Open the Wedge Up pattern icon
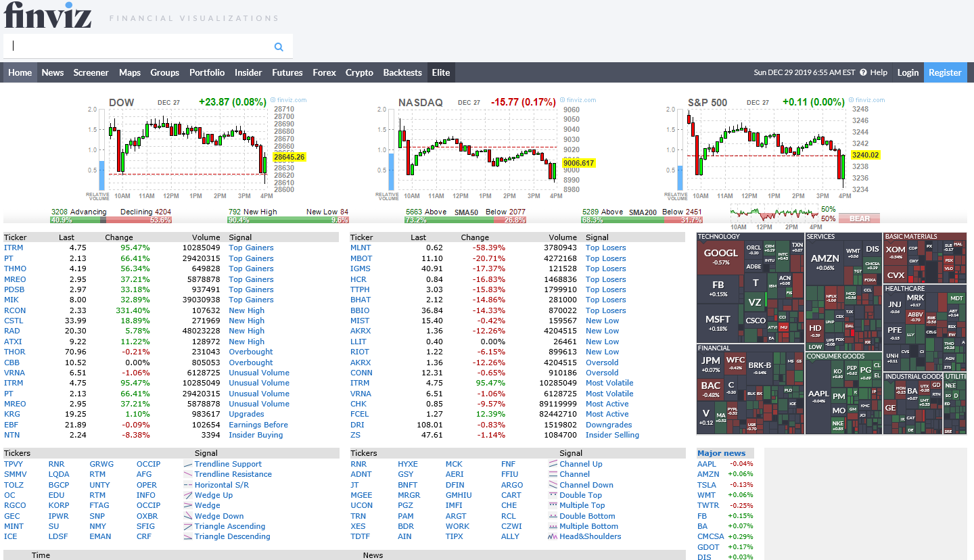Image resolution: width=974 pixels, height=560 pixels. (188, 495)
